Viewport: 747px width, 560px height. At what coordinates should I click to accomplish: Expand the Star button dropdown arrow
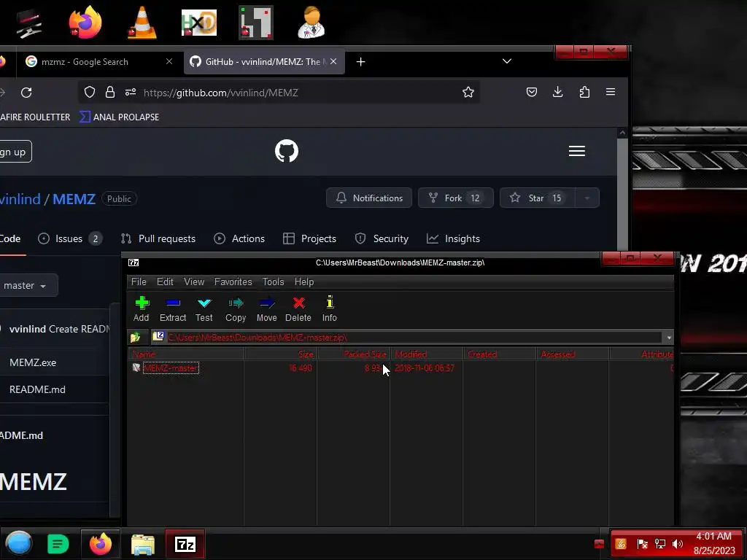coord(587,198)
